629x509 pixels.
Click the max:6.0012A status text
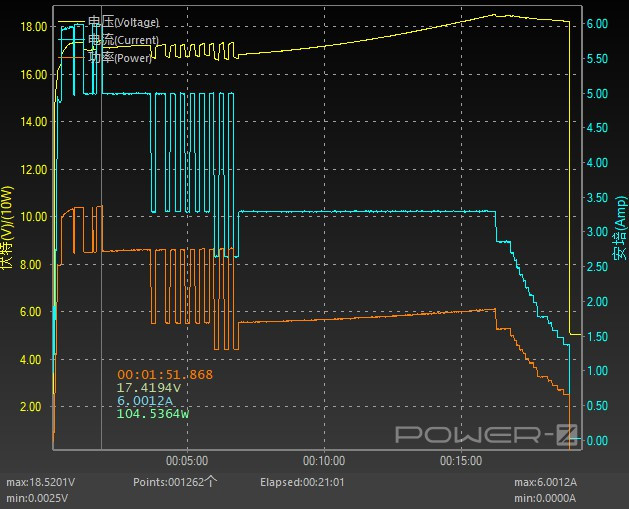point(545,482)
